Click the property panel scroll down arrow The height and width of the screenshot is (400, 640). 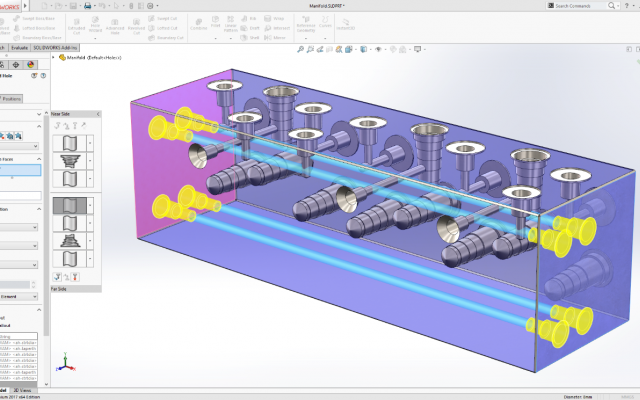pyautogui.click(x=46, y=384)
